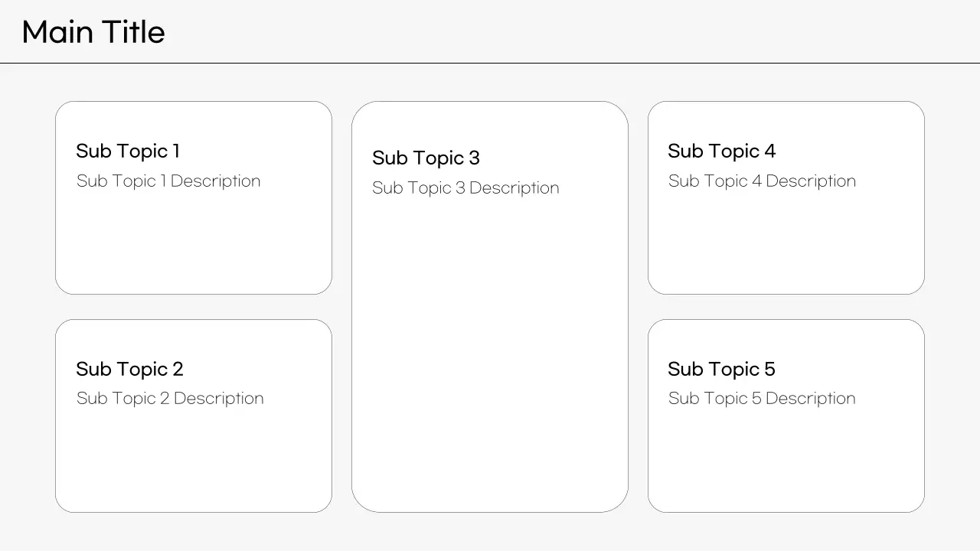This screenshot has width=980, height=551.
Task: Select the Sub Topic 4 heading
Action: (x=721, y=151)
